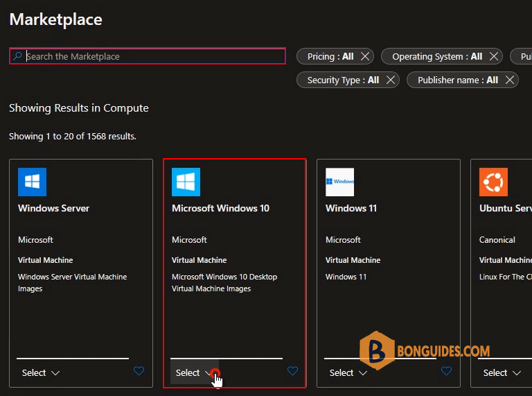The width and height of the screenshot is (532, 396).
Task: Open the Publisher name : All filter
Action: click(458, 80)
